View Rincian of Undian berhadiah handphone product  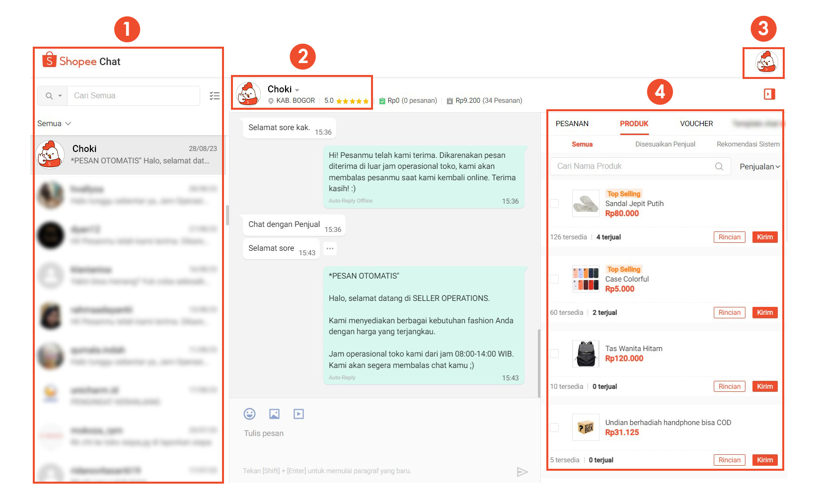[729, 460]
